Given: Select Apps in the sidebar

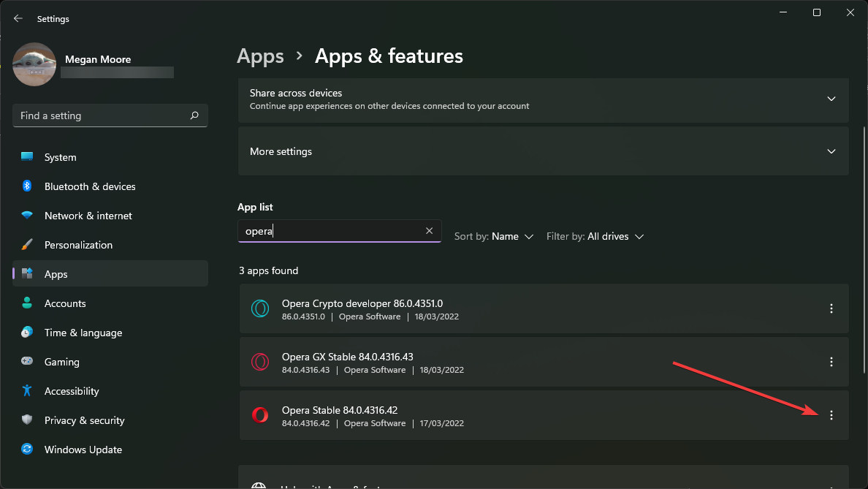Looking at the screenshot, I should point(110,274).
